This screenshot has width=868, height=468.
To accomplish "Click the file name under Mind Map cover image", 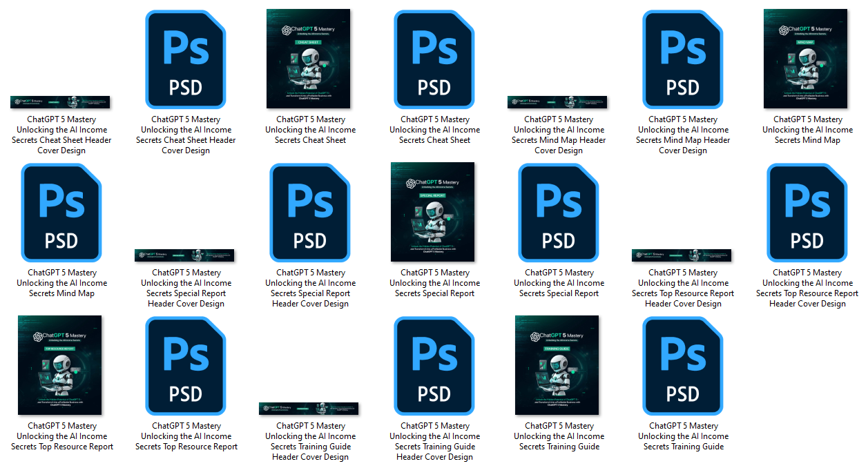I will 808,130.
